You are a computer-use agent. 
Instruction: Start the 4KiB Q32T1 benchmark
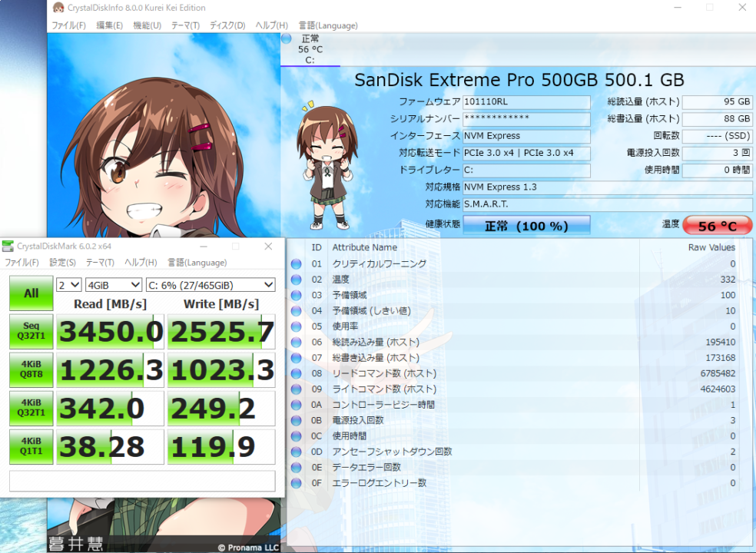pos(31,409)
